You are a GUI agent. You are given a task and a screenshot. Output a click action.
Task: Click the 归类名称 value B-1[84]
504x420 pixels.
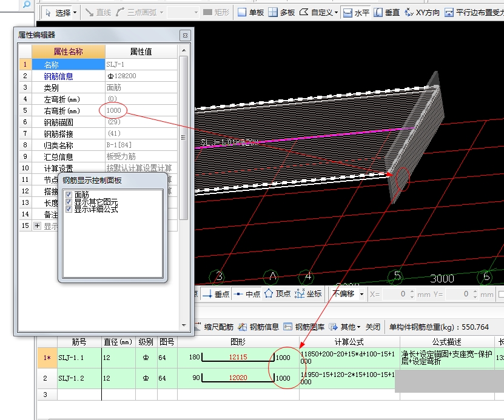(x=141, y=145)
